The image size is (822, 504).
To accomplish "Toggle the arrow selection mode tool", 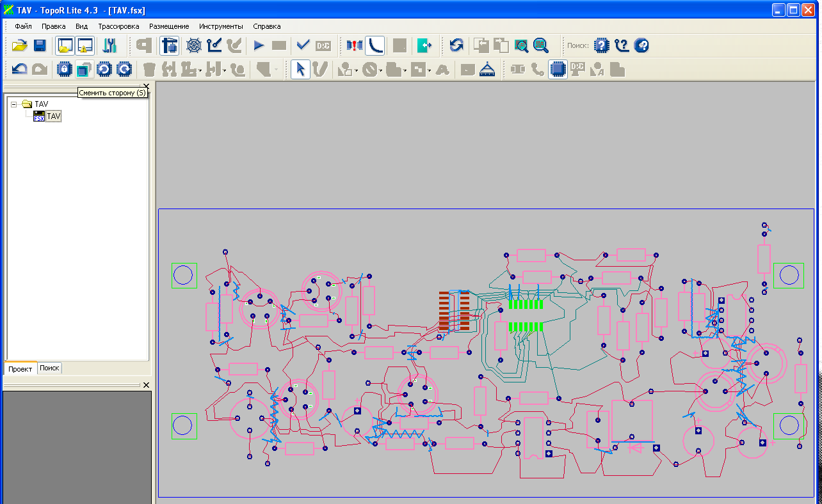I will coord(300,69).
